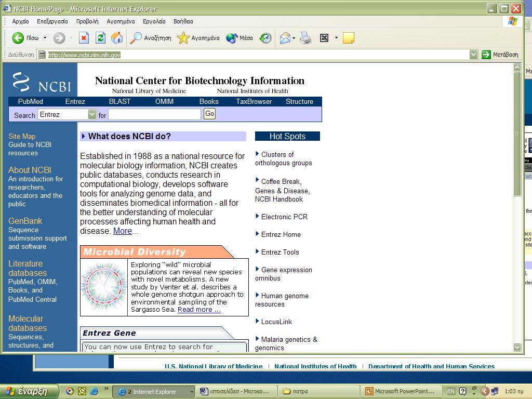Select the Structure tab
The image size is (532, 399).
point(299,101)
